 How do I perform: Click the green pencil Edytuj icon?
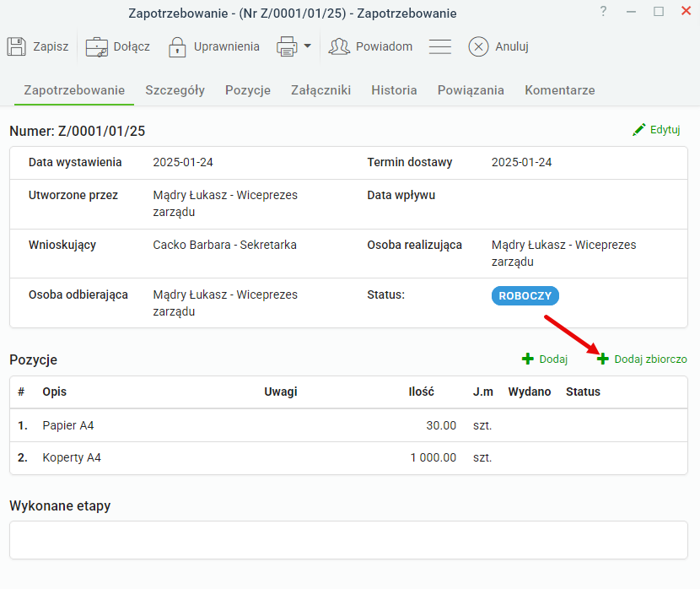(x=638, y=130)
